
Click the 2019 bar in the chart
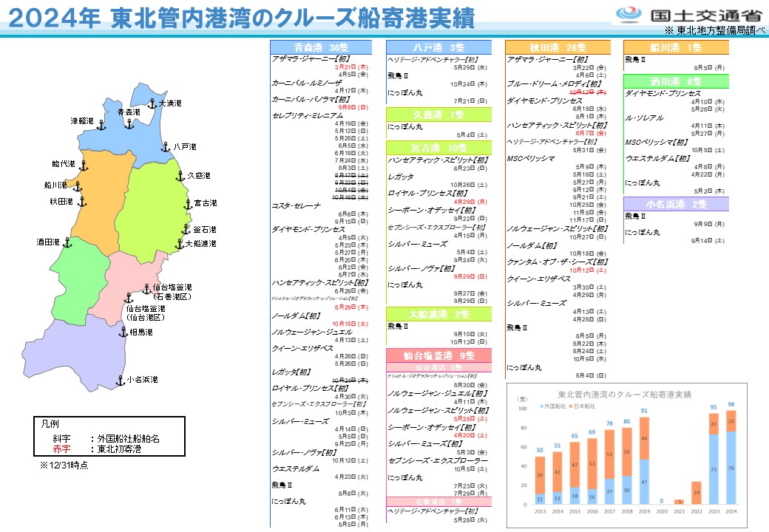coord(644,460)
